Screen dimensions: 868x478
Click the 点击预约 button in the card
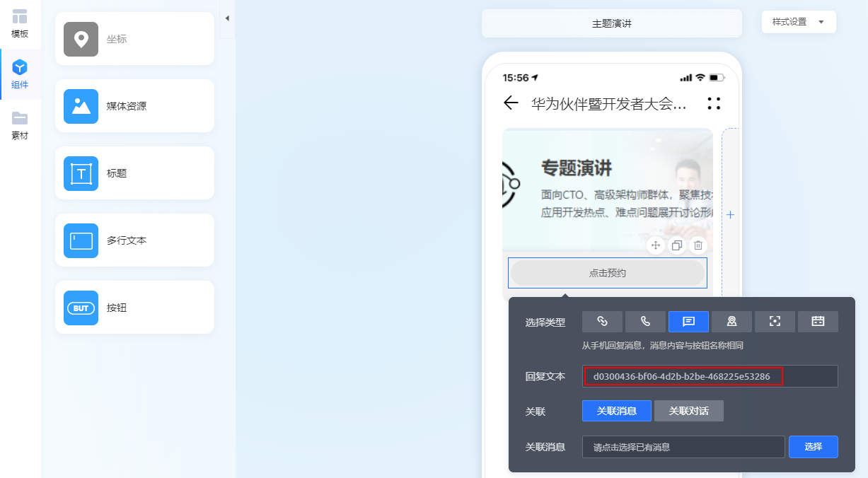[x=608, y=273]
